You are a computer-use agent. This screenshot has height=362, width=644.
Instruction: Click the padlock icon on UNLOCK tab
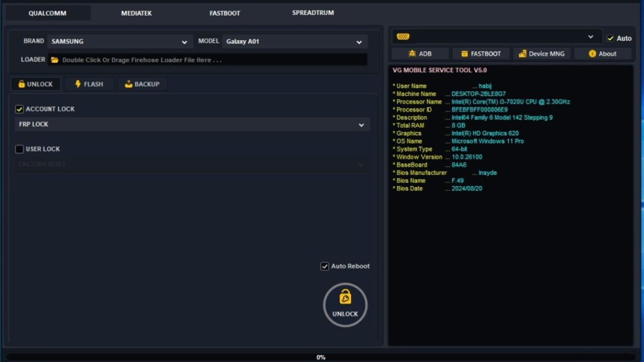[x=21, y=84]
